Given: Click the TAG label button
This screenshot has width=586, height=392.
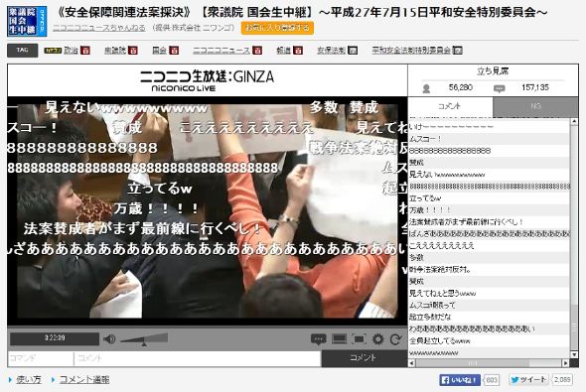Looking at the screenshot, I should 23,50.
